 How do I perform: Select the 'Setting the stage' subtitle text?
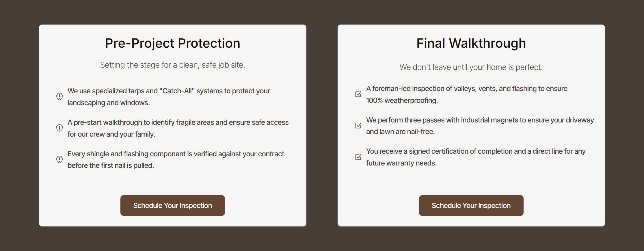click(172, 65)
